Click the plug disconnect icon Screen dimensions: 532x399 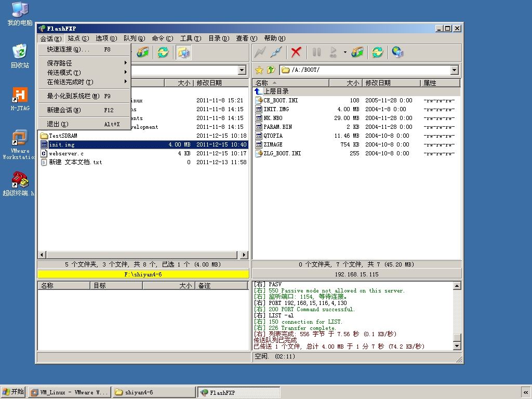click(276, 52)
